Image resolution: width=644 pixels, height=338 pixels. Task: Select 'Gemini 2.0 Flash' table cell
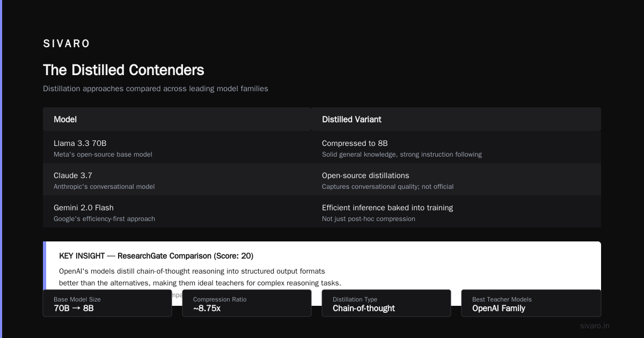click(84, 208)
